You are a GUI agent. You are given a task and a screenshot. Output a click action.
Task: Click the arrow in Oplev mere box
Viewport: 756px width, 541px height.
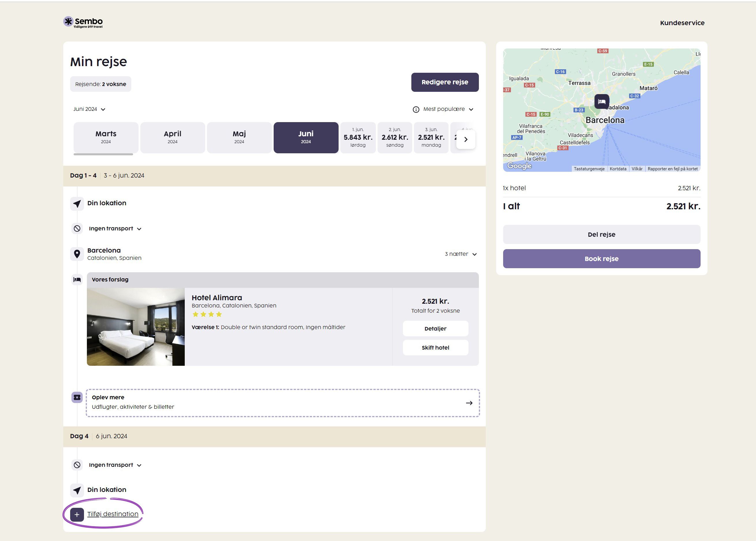[469, 403]
